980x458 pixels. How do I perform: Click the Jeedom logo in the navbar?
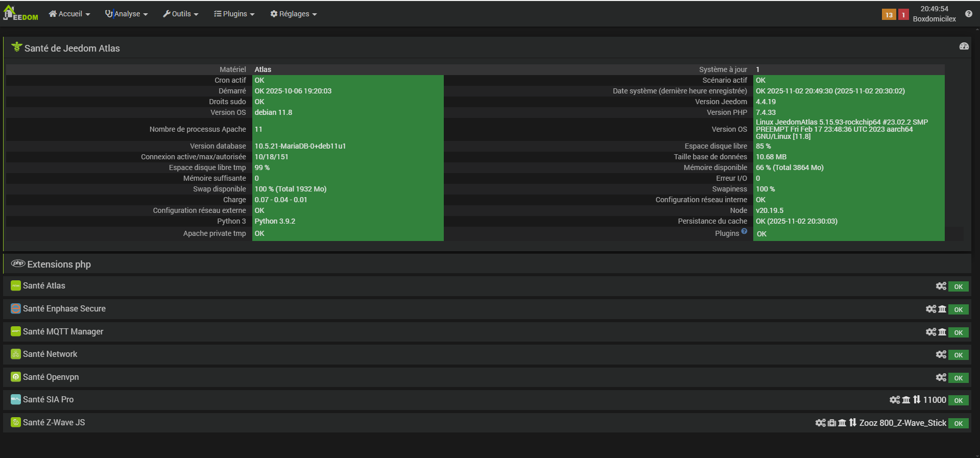click(20, 13)
